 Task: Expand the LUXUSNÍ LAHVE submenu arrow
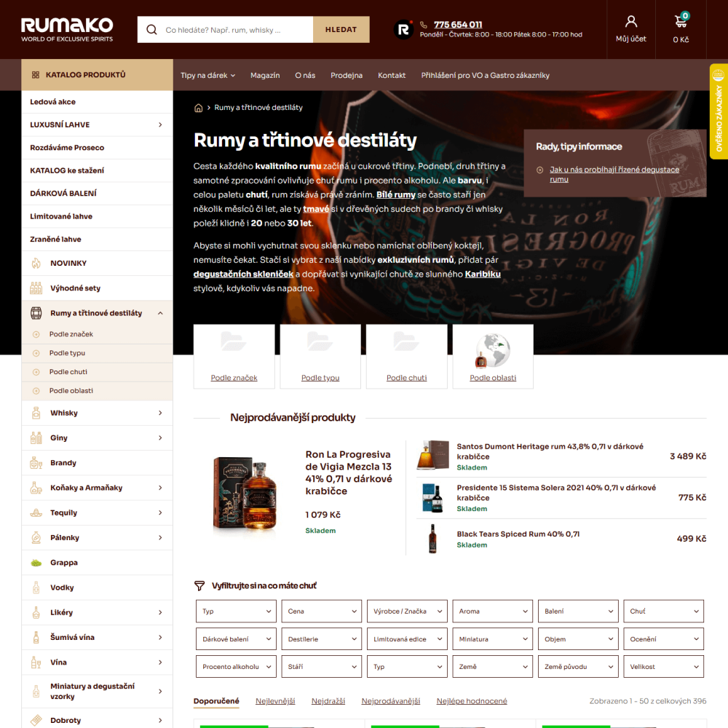tap(160, 124)
